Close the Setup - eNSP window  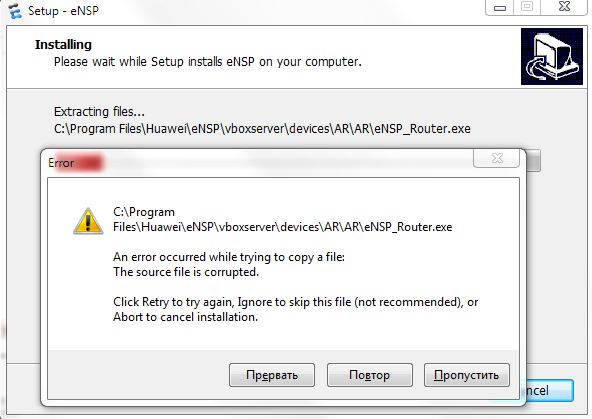(x=564, y=7)
